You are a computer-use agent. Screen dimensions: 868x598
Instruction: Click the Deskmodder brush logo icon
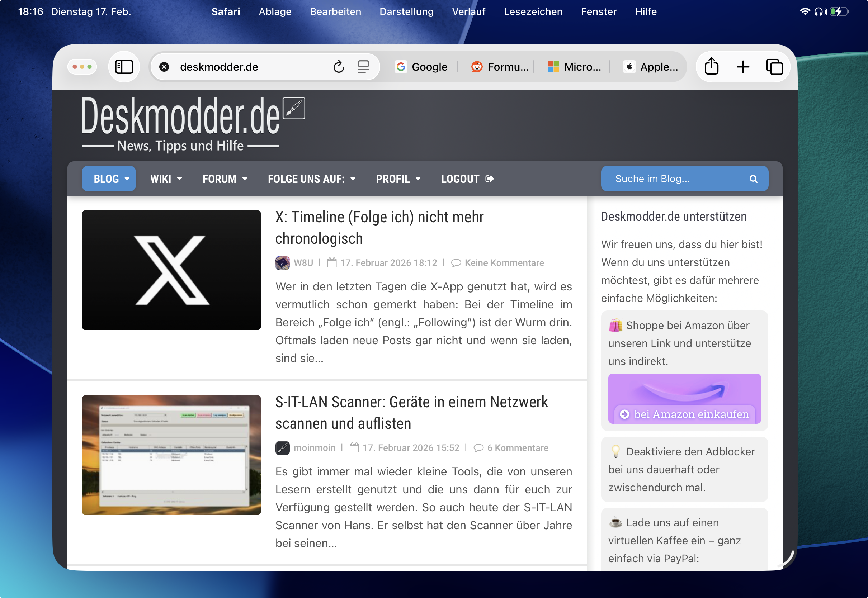[x=294, y=108]
